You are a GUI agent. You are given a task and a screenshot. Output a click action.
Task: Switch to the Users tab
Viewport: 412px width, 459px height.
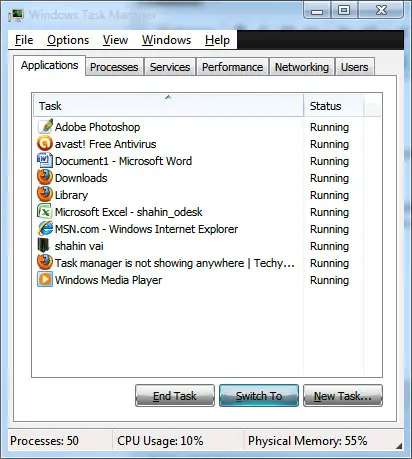354,67
